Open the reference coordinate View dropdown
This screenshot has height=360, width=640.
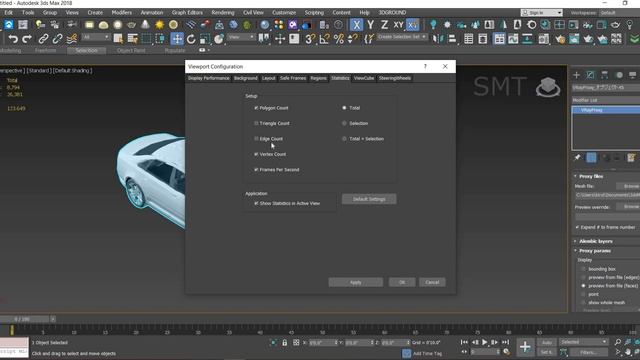(x=241, y=37)
